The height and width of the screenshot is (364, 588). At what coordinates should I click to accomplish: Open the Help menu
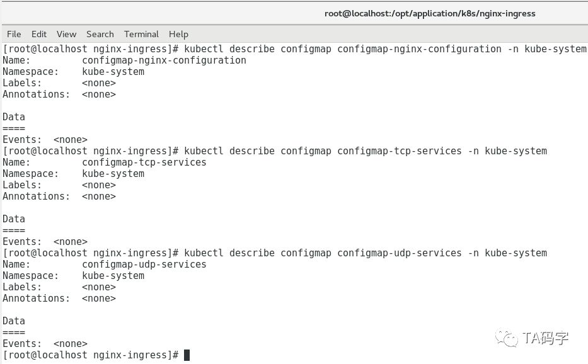tap(178, 34)
